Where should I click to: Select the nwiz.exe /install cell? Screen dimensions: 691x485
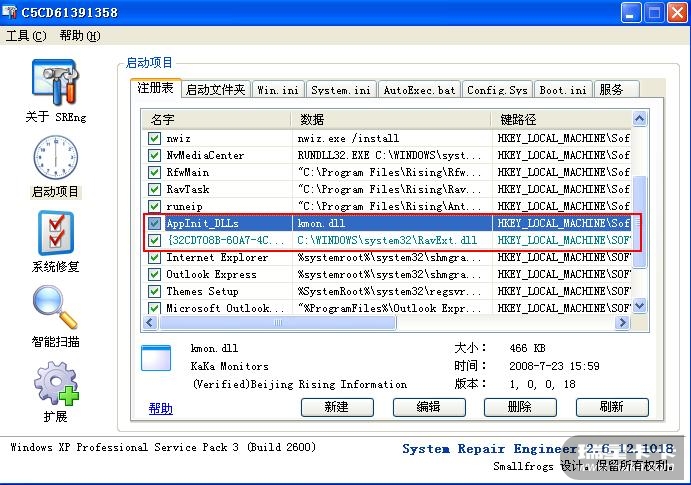pos(392,138)
